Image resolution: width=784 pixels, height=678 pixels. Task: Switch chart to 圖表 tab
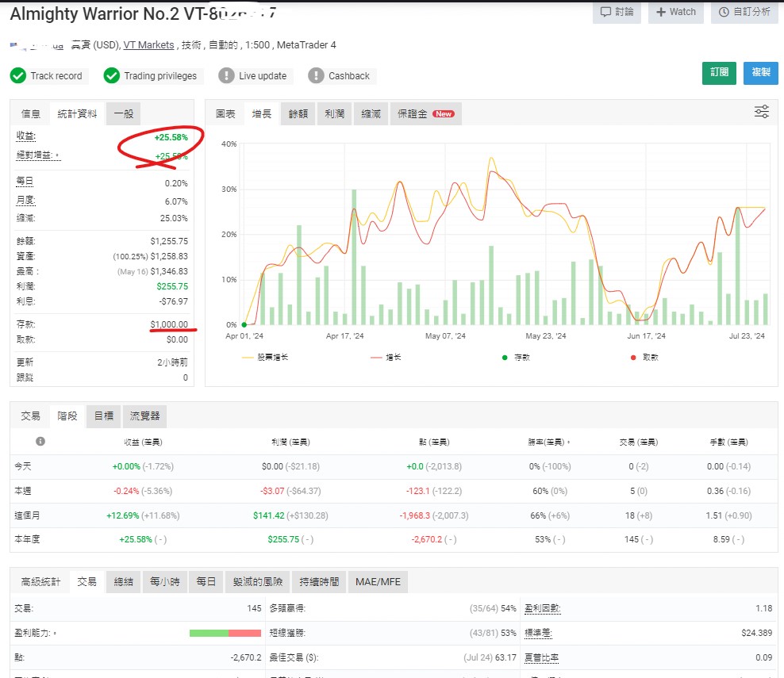(225, 114)
